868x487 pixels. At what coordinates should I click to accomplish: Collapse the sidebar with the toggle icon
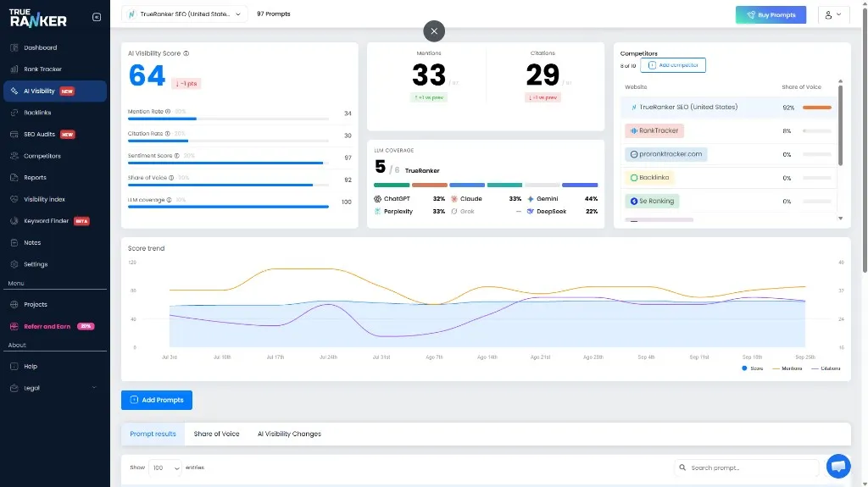[x=97, y=17]
